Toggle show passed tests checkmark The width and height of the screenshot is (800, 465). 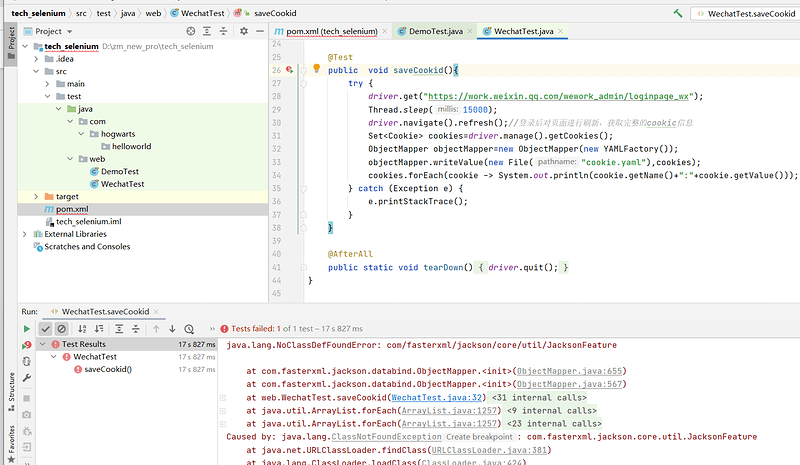pos(45,329)
